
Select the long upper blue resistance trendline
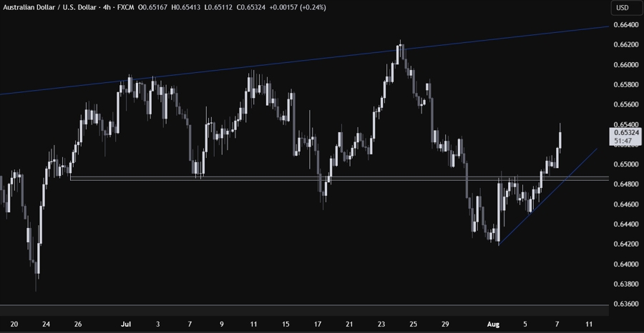pyautogui.click(x=215, y=72)
